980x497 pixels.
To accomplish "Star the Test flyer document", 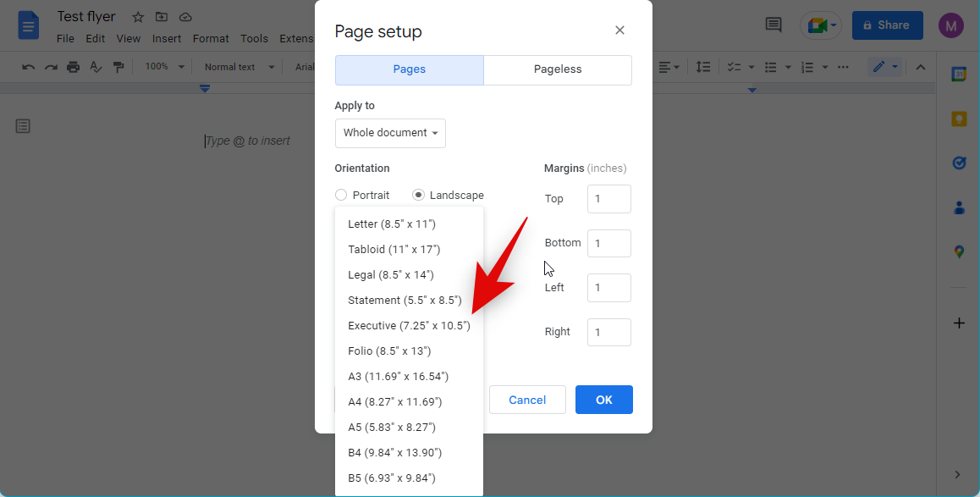I will [x=138, y=17].
